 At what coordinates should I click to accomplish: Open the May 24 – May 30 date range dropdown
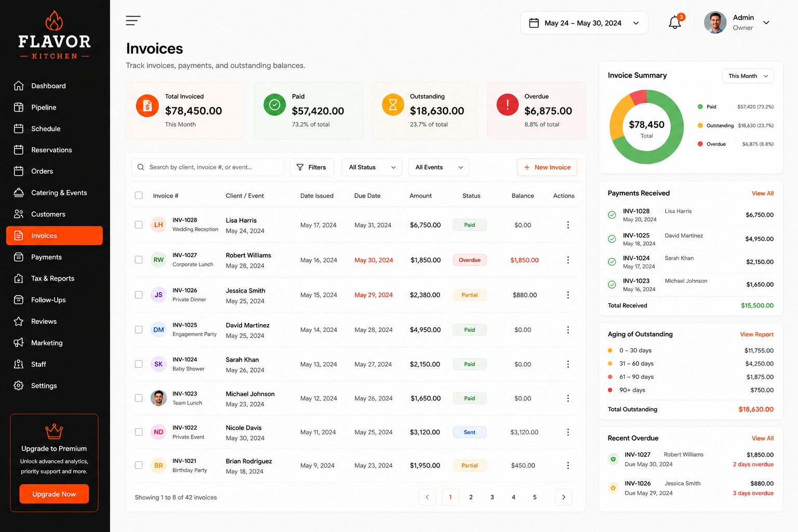click(x=584, y=23)
